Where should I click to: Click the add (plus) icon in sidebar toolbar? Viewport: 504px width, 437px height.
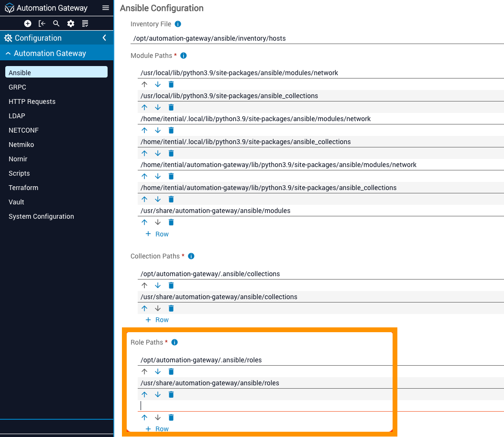coord(28,23)
